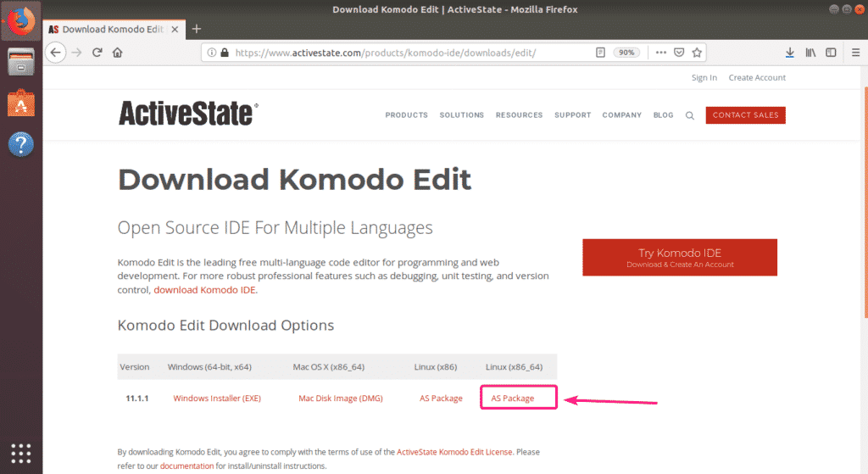868x474 pixels.
Task: Click the Linux (x86_64) column header
Action: pyautogui.click(x=514, y=366)
